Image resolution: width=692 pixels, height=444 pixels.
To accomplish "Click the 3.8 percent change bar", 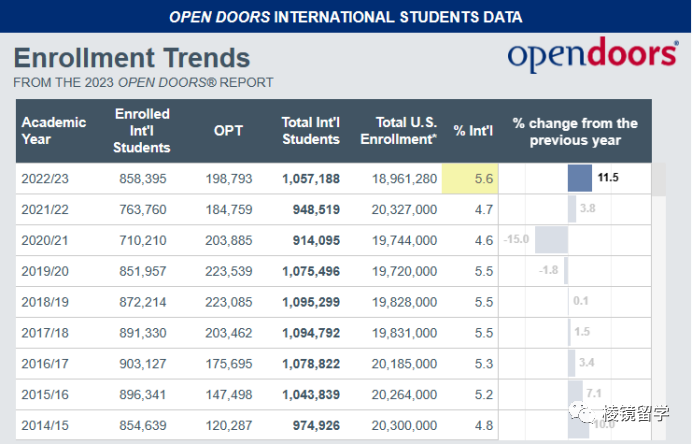I will point(572,209).
